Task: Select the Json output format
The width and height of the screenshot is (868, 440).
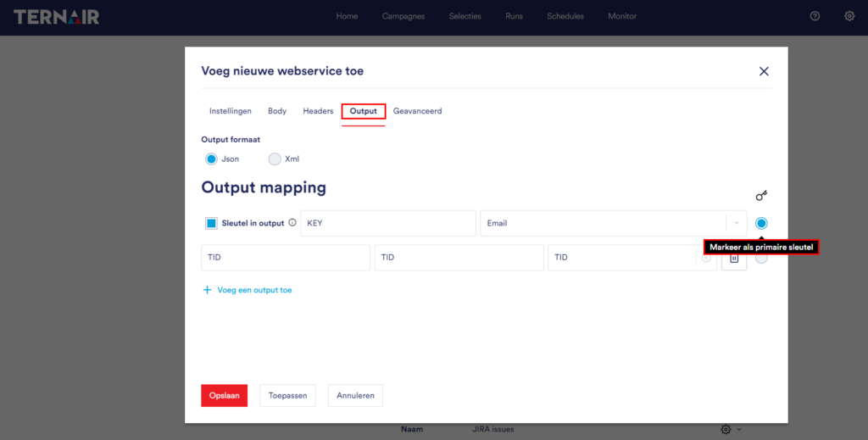Action: 211,159
